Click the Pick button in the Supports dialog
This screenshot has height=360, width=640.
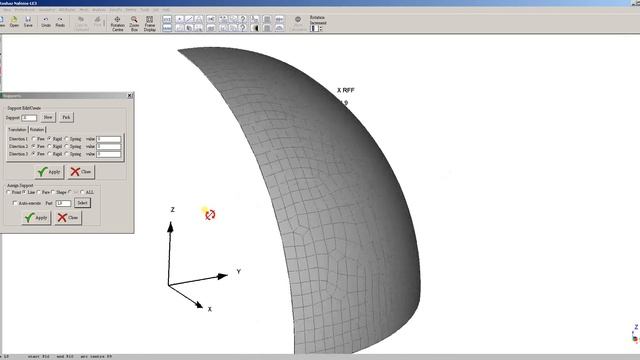click(x=66, y=118)
